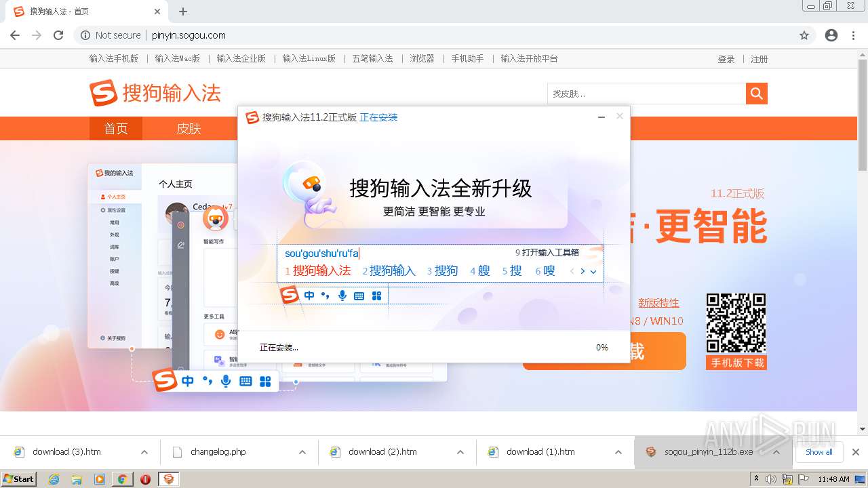Click toolbox grid icon on installer IME toolbar
Screen dimensions: 868x488
click(x=376, y=296)
